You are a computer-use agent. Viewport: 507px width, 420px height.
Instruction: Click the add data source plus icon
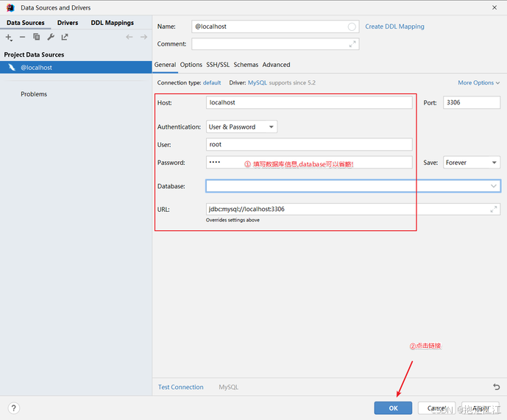(9, 38)
